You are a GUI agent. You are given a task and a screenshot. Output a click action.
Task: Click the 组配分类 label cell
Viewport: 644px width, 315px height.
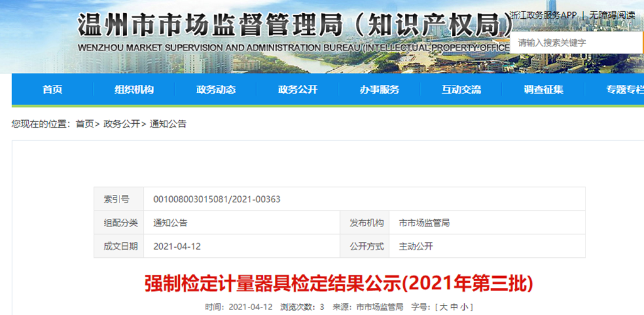[119, 223]
